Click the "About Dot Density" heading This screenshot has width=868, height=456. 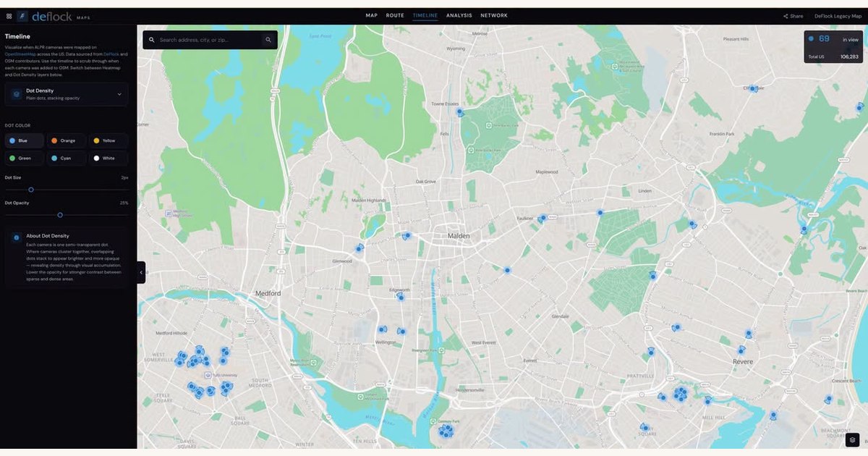coord(48,236)
